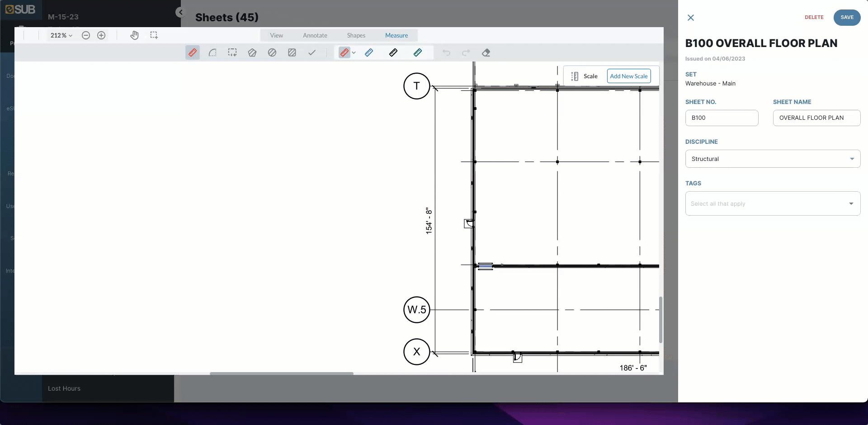This screenshot has width=868, height=425.
Task: Click the eSUB logo
Action: (x=20, y=9)
